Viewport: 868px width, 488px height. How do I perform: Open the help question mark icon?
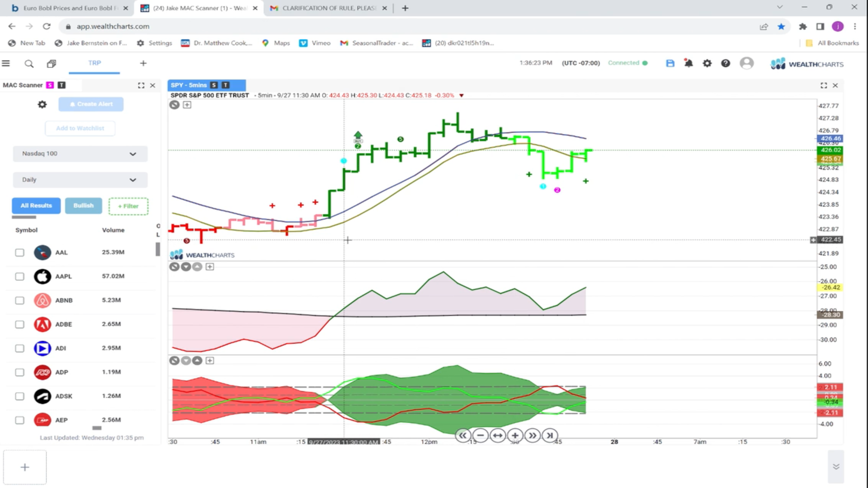[726, 63]
